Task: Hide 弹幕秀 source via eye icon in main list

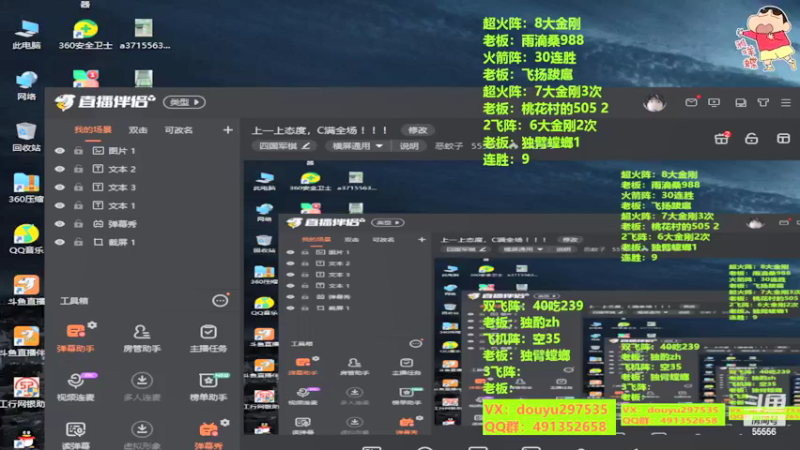Action: click(60, 224)
